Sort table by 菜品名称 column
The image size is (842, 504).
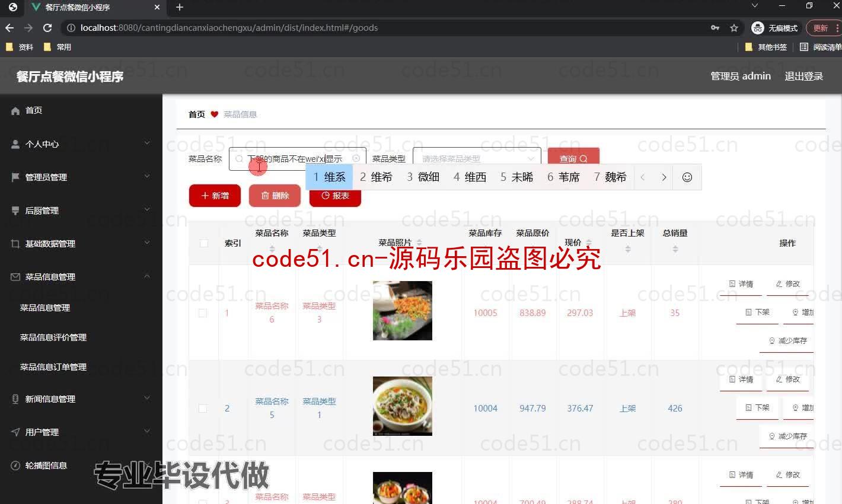(272, 249)
